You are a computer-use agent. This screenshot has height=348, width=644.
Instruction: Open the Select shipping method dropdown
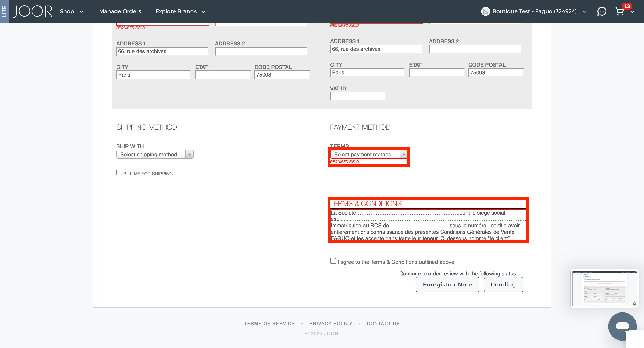(155, 154)
